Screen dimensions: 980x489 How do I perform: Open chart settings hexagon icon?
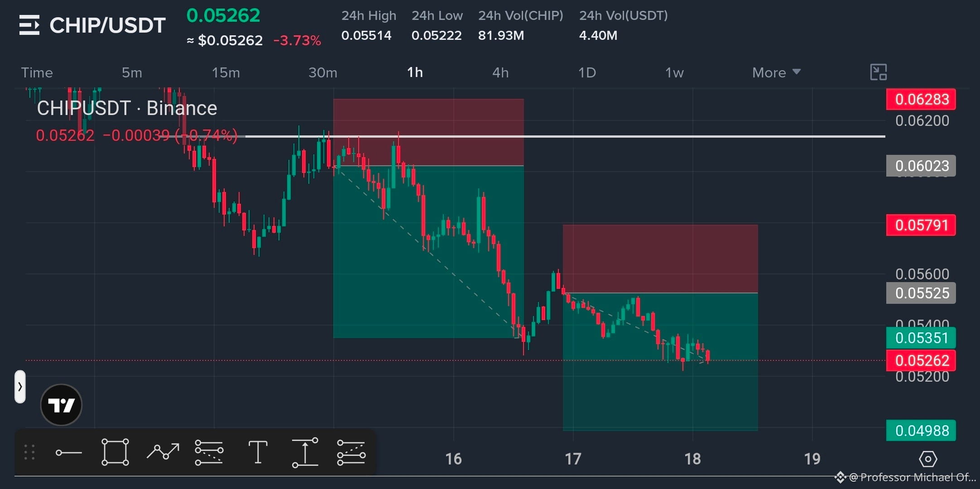[928, 459]
